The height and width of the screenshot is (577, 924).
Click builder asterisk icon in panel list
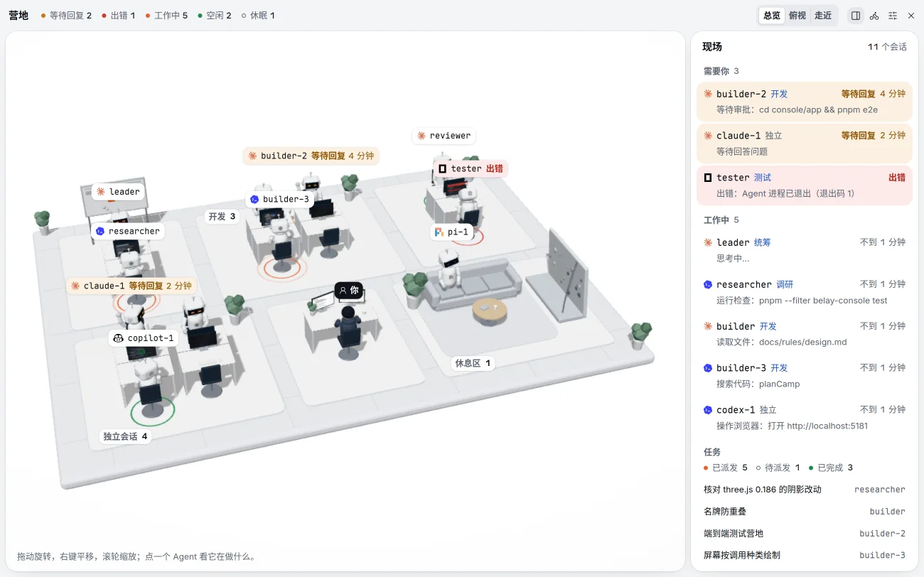(708, 326)
